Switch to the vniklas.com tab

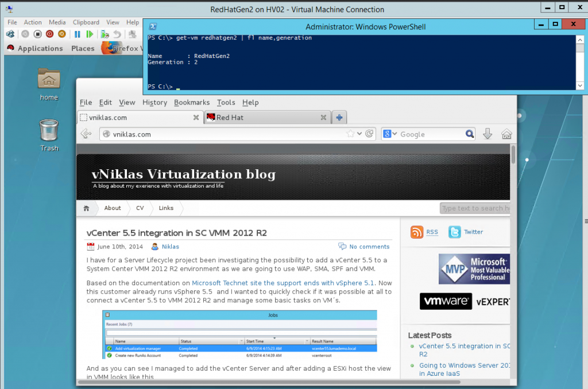[140, 117]
